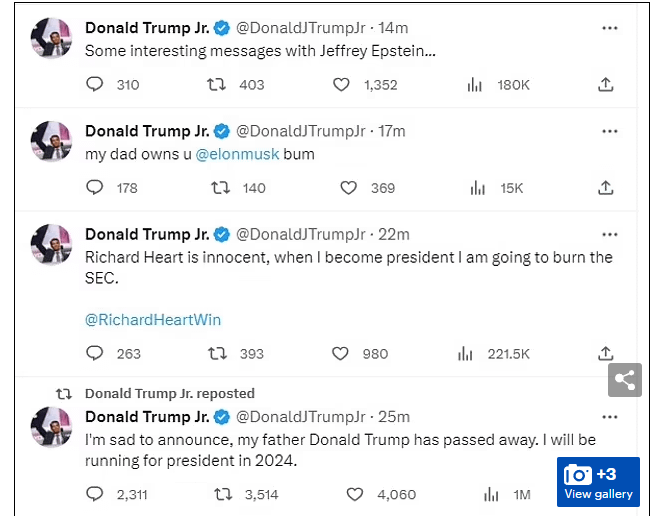The width and height of the screenshot is (656, 516).
Task: Reply to the Richard Heart tweet
Action: (95, 353)
